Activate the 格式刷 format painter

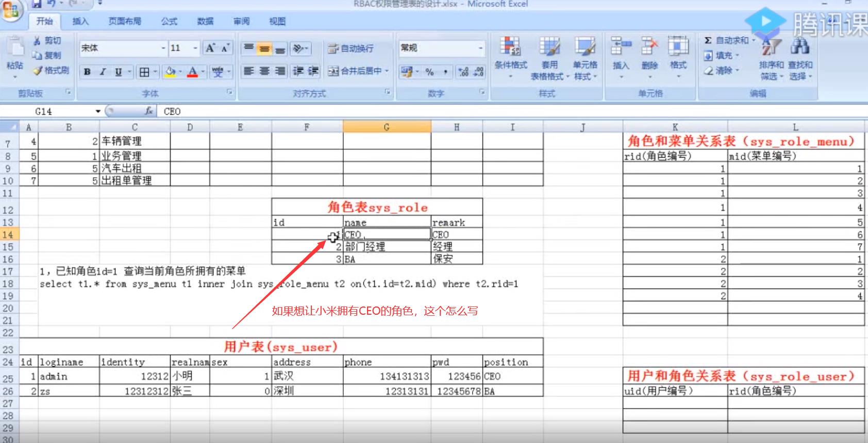point(51,70)
